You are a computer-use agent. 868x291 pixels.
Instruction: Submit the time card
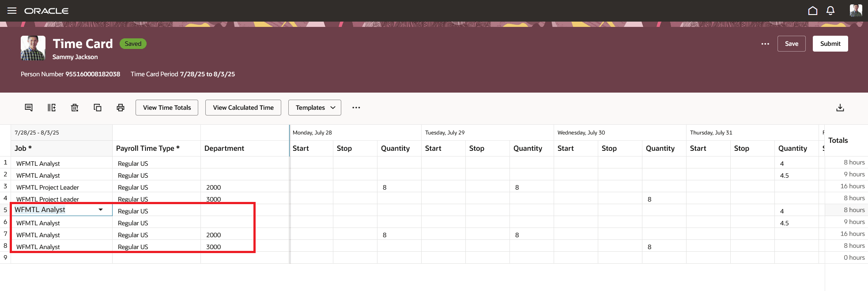pyautogui.click(x=830, y=44)
